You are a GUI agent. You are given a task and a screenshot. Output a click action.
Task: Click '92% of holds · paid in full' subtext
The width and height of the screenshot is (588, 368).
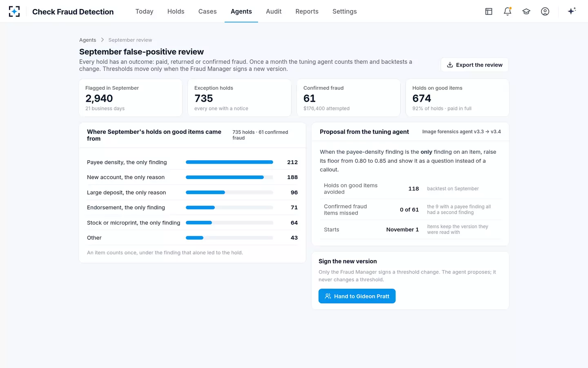tap(442, 108)
